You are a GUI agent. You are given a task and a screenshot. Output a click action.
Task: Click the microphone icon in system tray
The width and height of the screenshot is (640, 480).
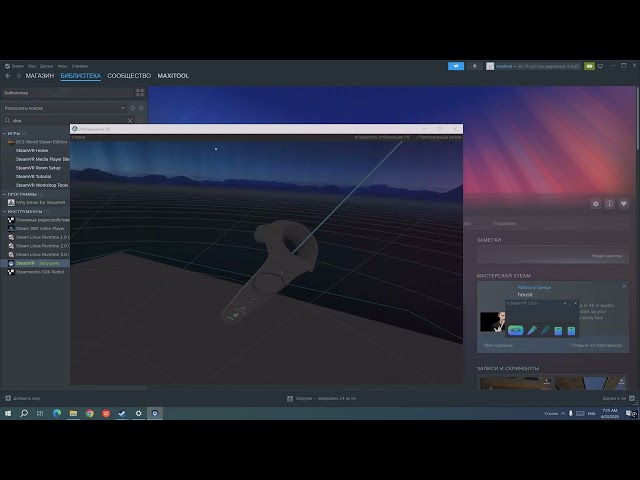[x=571, y=413]
